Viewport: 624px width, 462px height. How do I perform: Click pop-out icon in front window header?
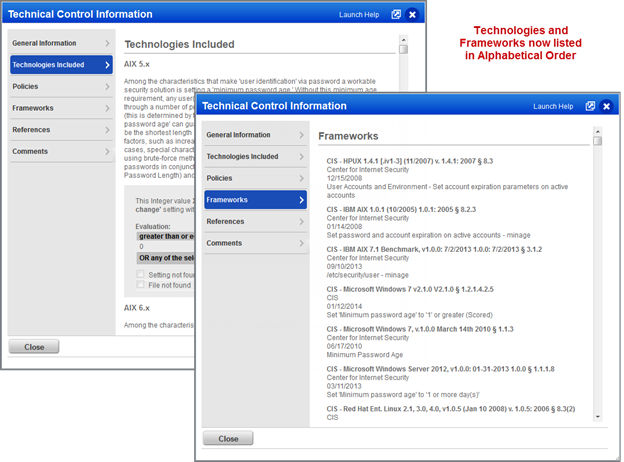[590, 106]
